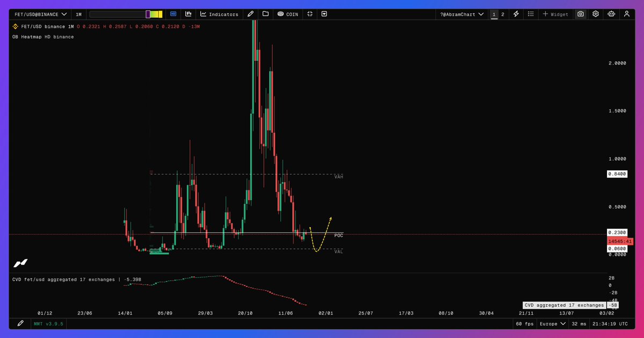
Task: Click the 20/10 date on time axis
Action: pos(245,313)
